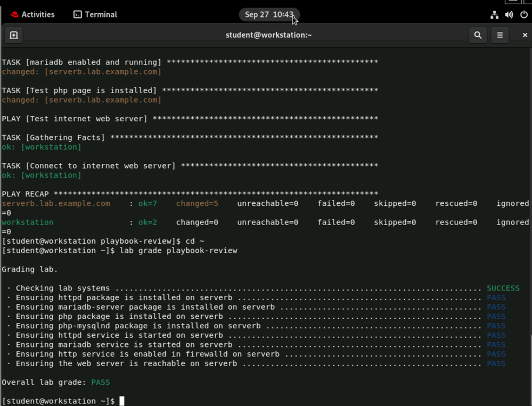Viewport: 532px width, 406px height.
Task: Click the TASK [Gathering Facts] line
Action: click(53, 137)
